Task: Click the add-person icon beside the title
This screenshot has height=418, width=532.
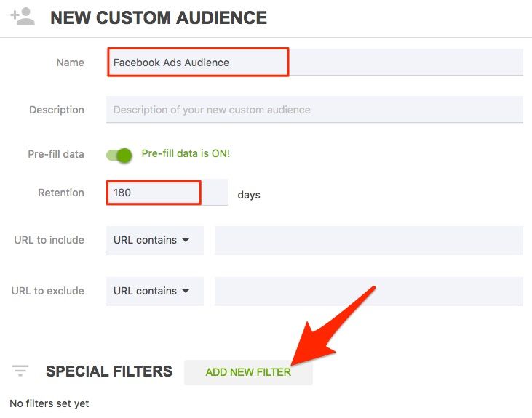Action: pos(23,17)
